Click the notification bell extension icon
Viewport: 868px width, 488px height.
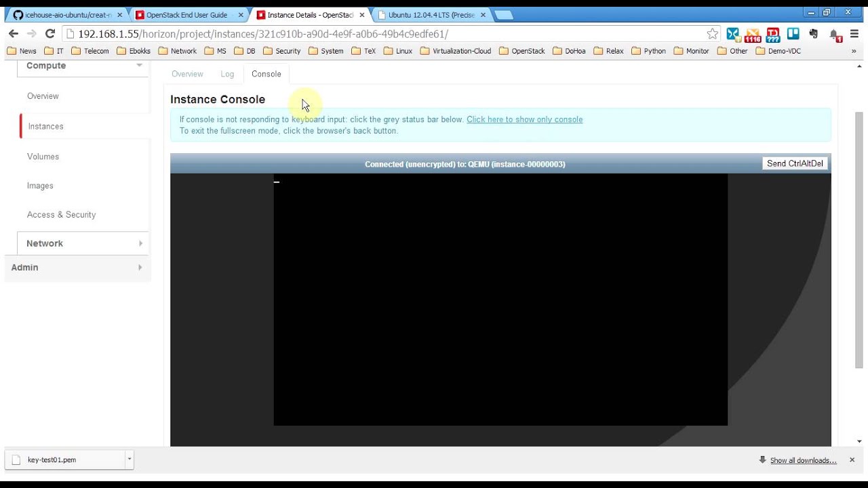click(835, 35)
